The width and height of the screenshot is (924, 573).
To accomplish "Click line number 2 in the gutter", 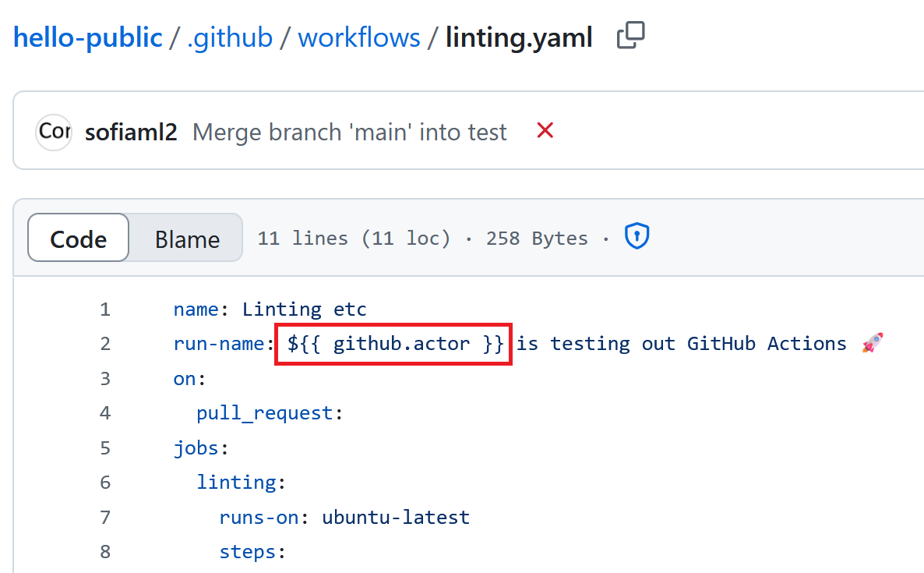I will (105, 343).
